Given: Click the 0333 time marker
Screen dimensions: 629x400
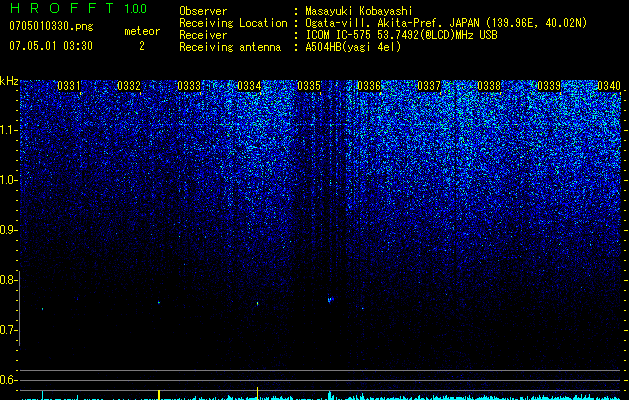Looking at the screenshot, I should [x=189, y=86].
